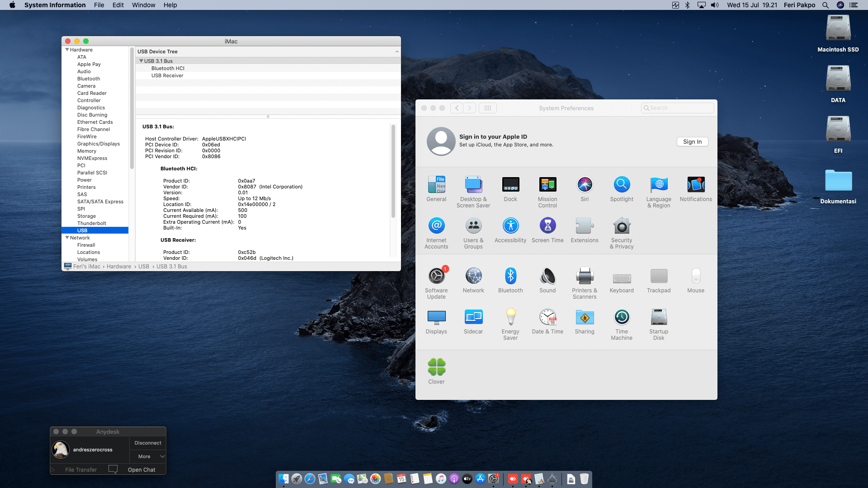Open Sound preferences pane
The image size is (868, 488).
[x=547, y=280]
